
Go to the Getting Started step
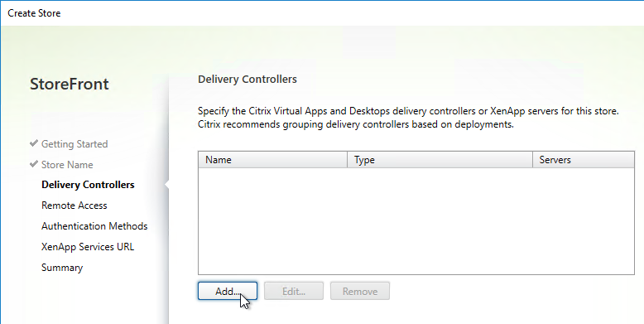tap(74, 144)
